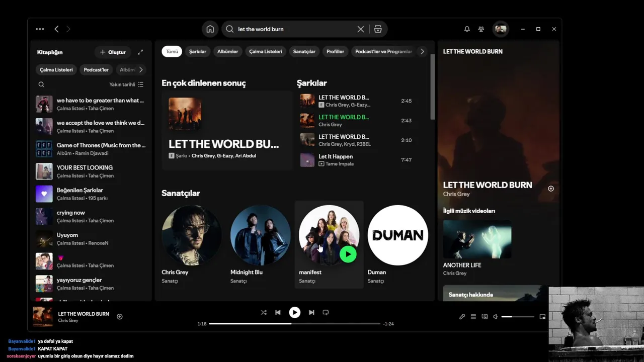Select the Tümü filter chip
644x362 pixels.
pyautogui.click(x=172, y=51)
